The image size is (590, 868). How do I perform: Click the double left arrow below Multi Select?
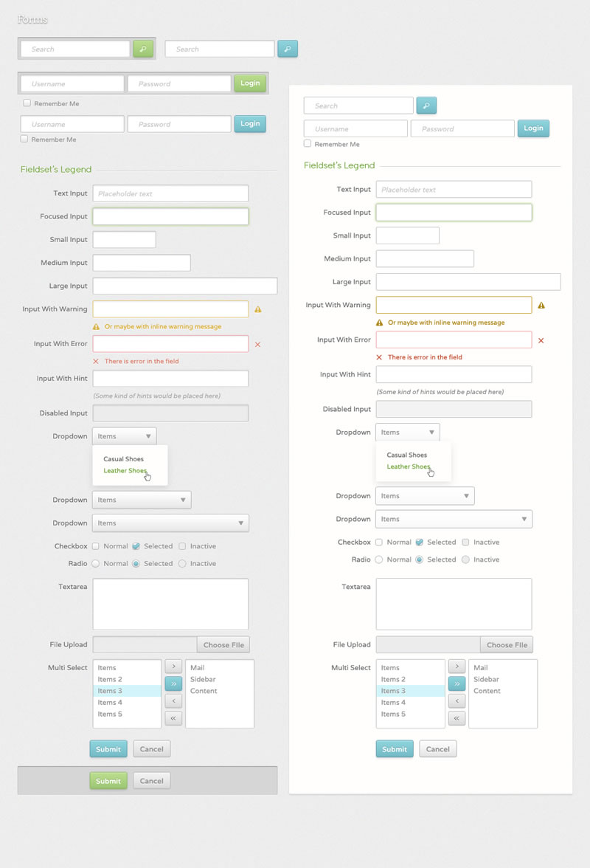point(173,717)
